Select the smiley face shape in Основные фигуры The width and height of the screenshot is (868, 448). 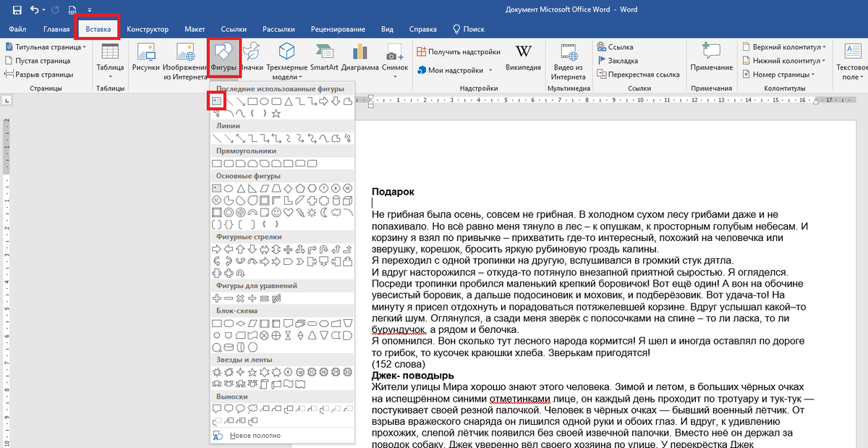pyautogui.click(x=276, y=212)
